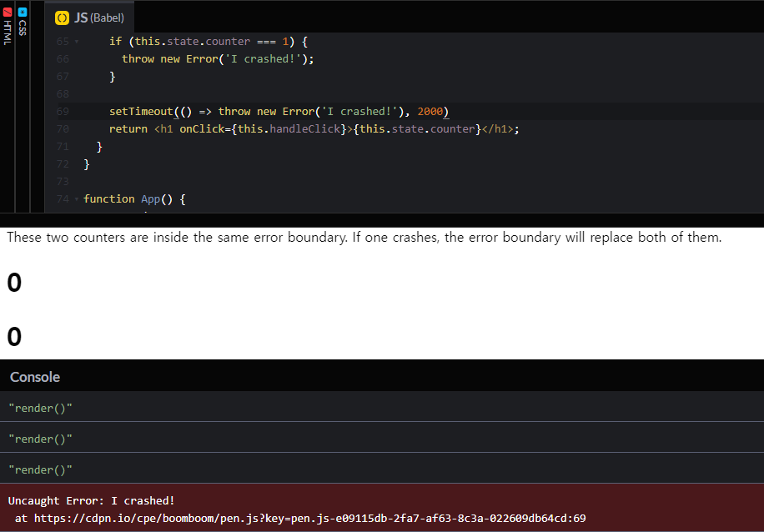This screenshot has width=764, height=532.
Task: Click the condition 'this.state.counter === 1'
Action: tap(212, 42)
